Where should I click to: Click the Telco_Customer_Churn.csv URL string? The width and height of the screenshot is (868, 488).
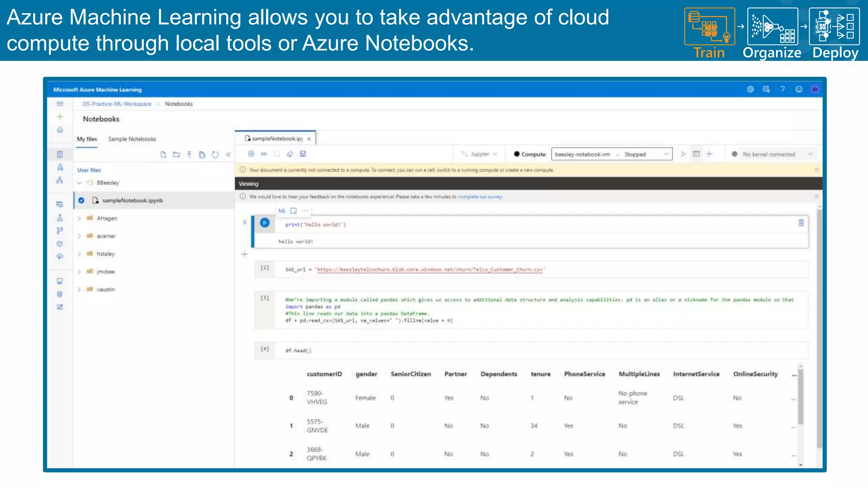pyautogui.click(x=430, y=269)
